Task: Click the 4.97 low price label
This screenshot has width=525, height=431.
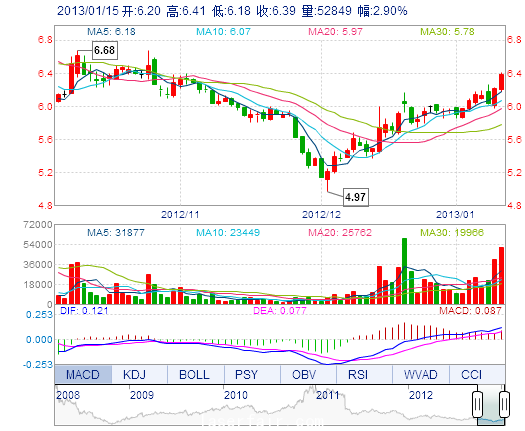Action: click(356, 197)
